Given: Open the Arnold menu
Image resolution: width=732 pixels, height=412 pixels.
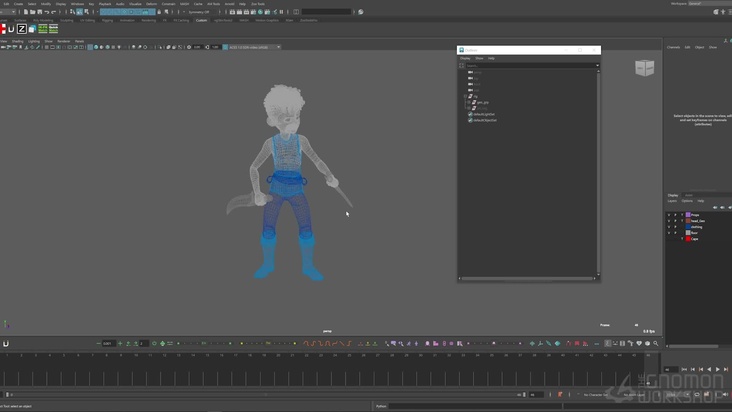Looking at the screenshot, I should (x=229, y=4).
